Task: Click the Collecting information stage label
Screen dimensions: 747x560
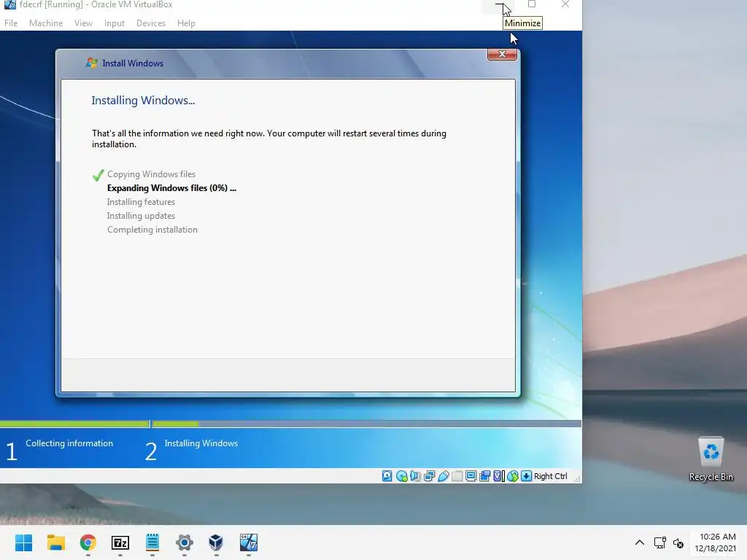Action: (69, 443)
